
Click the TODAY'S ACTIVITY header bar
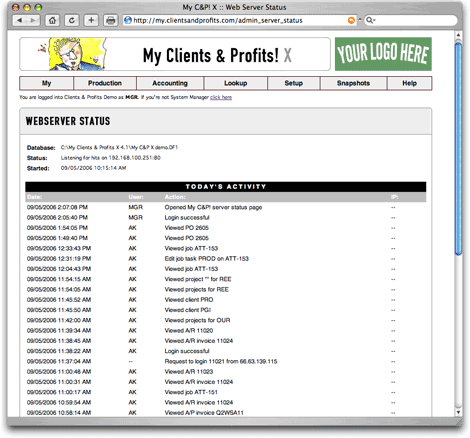[226, 187]
